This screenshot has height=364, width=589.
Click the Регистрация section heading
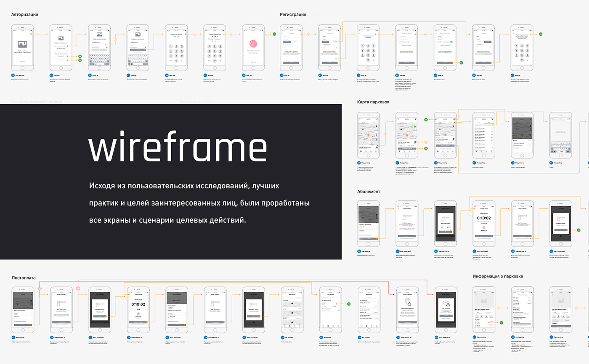click(x=293, y=14)
